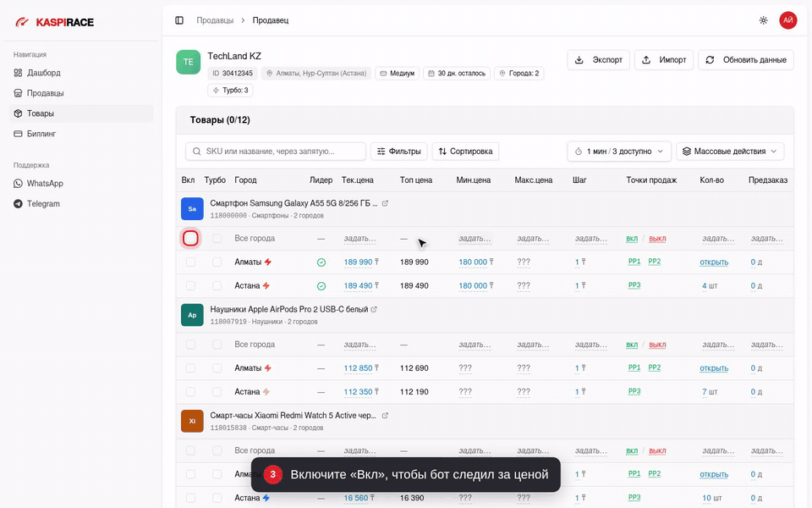
Task: Go to "Дашборд" in the sidebar
Action: (x=81, y=73)
